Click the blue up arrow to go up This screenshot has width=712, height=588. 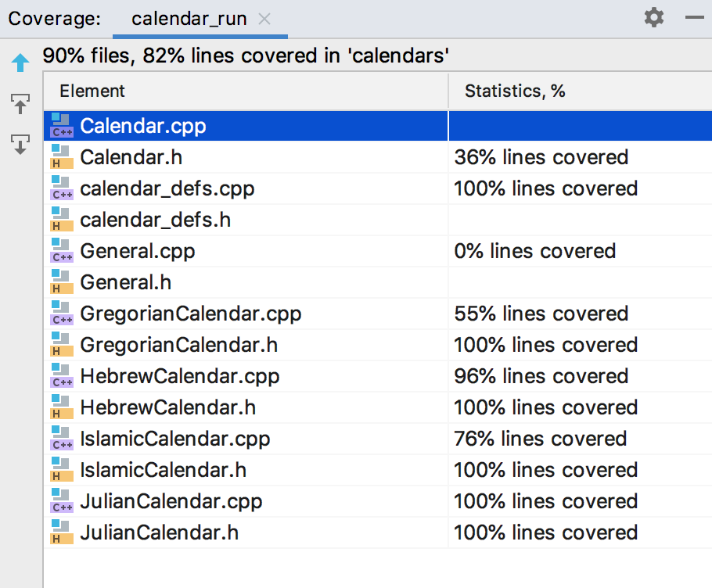pyautogui.click(x=20, y=63)
